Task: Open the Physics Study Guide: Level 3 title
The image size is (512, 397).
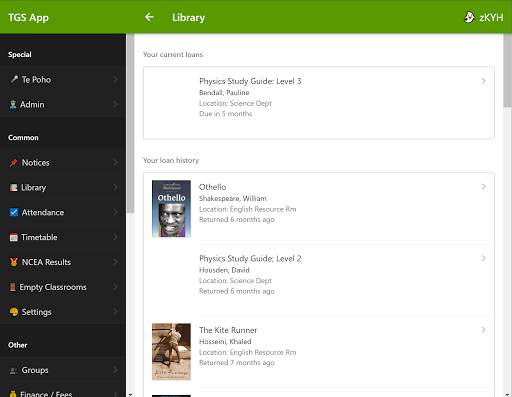Action: tap(250, 81)
